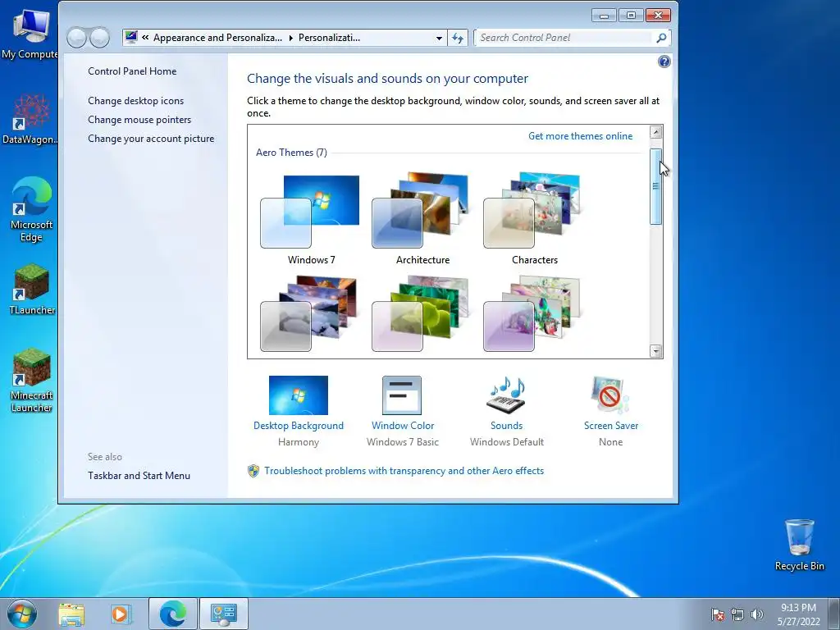Viewport: 840px width, 630px height.
Task: Click the Personalization breadcrumb segment
Action: 329,38
